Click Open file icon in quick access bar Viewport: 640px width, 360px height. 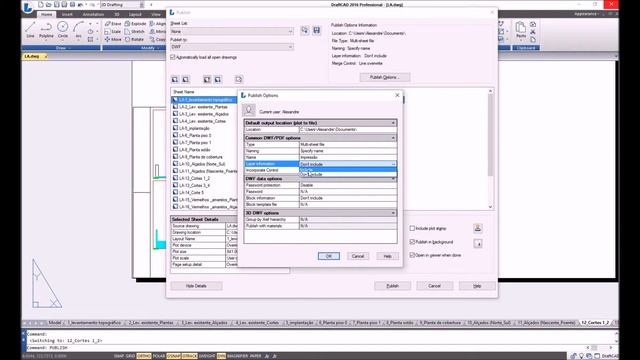coord(49,4)
